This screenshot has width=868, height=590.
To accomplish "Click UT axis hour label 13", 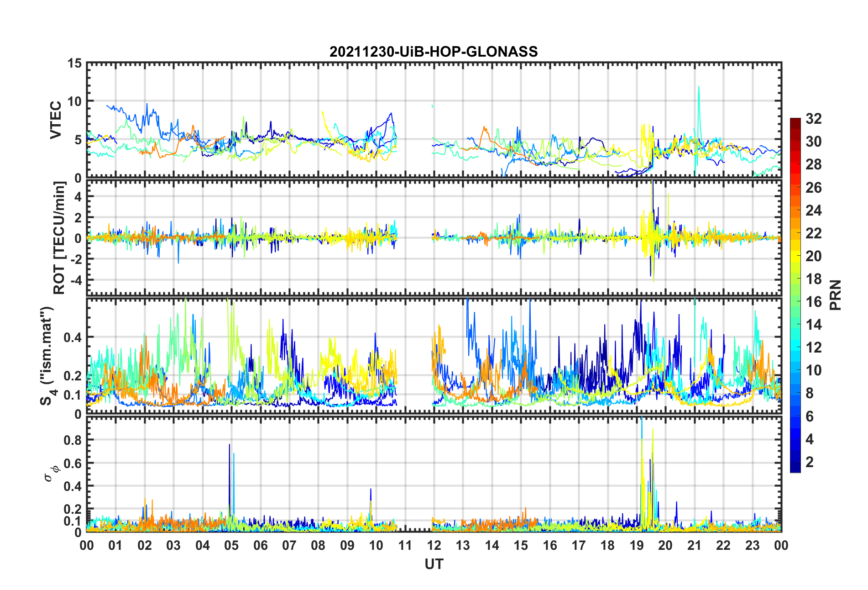I will (463, 545).
